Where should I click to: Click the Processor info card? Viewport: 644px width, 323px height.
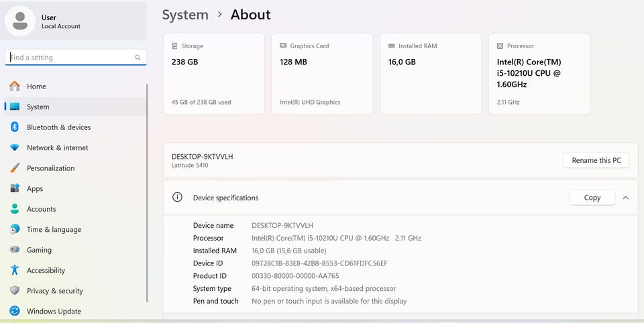(x=539, y=74)
